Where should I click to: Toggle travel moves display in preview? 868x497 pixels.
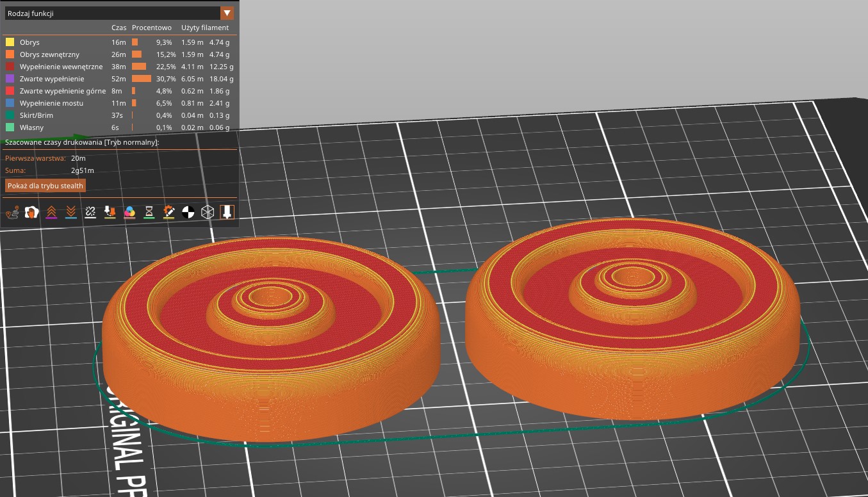[13, 212]
